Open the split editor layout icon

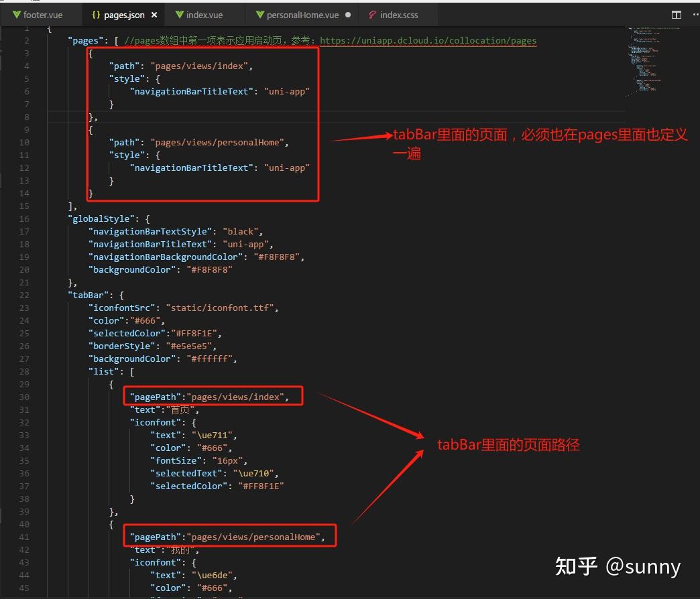click(676, 14)
